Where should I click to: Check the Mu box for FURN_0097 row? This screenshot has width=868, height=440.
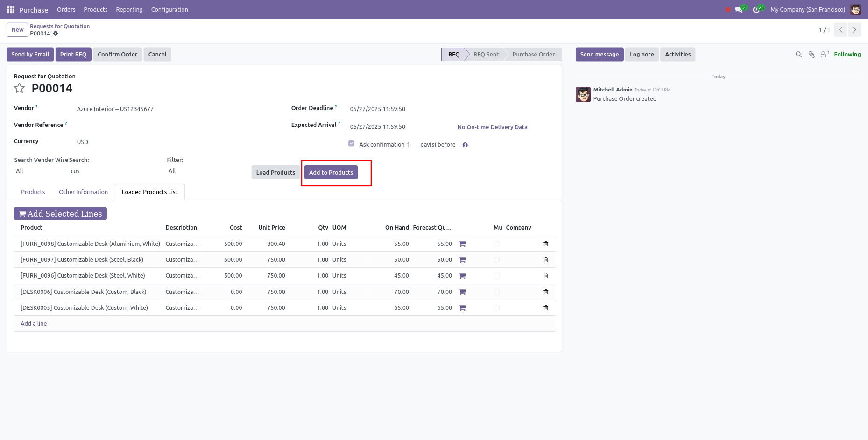tap(496, 260)
